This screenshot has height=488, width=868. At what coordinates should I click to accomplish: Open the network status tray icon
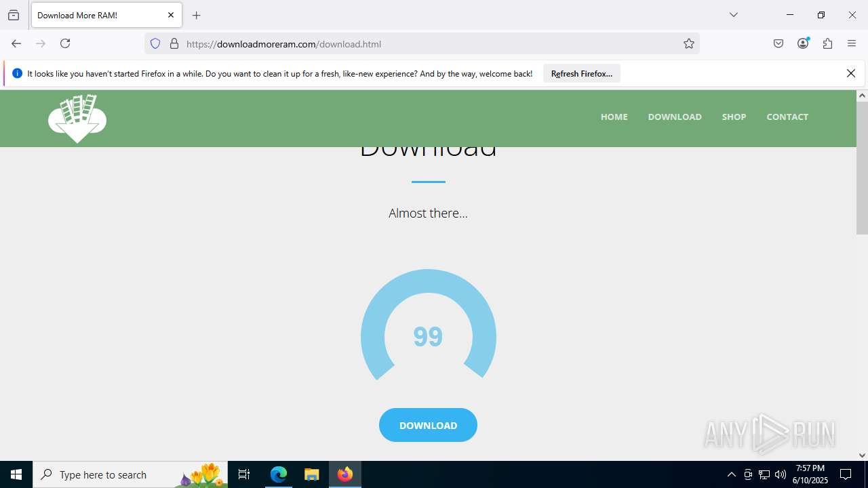[x=764, y=474]
